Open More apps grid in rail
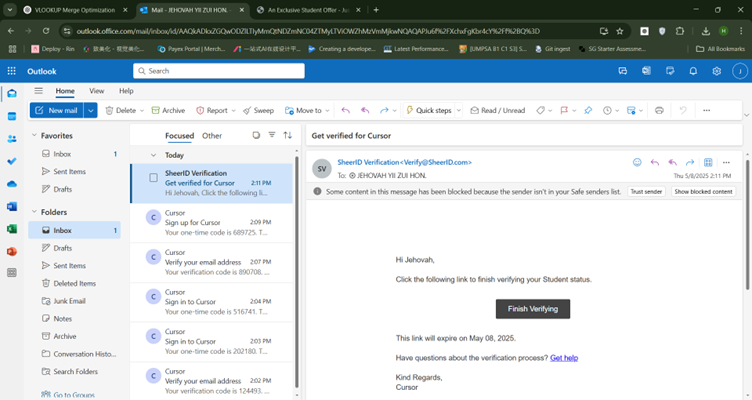The width and height of the screenshot is (752, 400). coord(12,272)
